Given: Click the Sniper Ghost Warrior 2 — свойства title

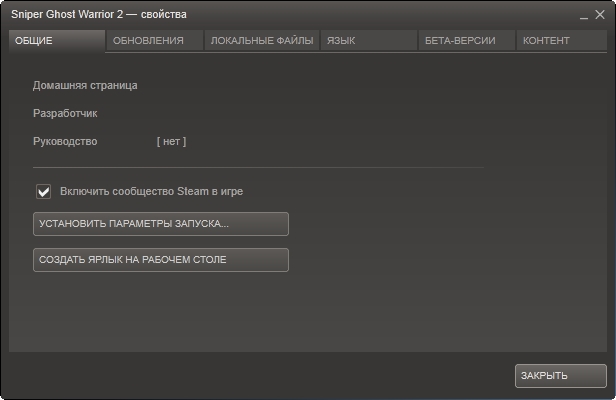Looking at the screenshot, I should 99,15.
